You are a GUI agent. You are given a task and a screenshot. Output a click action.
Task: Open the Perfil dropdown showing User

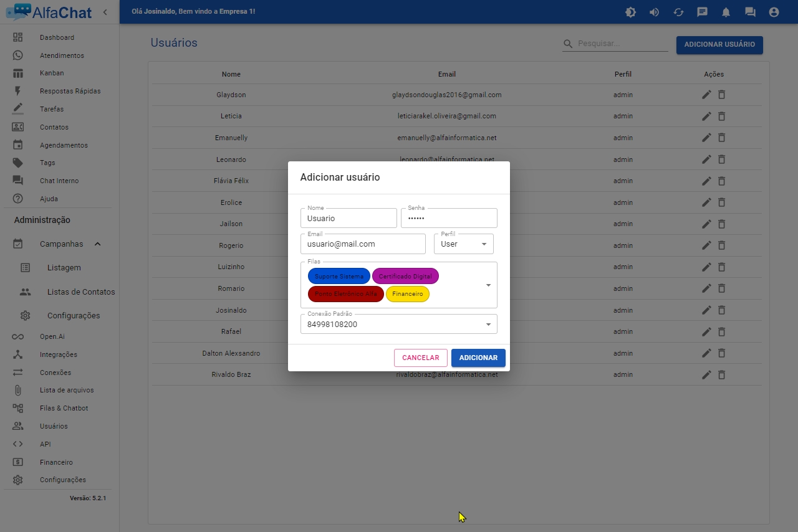(x=463, y=244)
